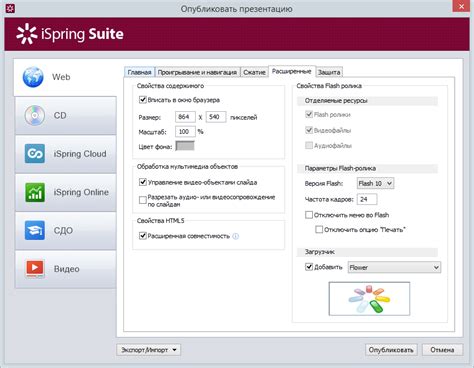The height and width of the screenshot is (368, 474).
Task: Toggle Вписать в окно браузера checkbox
Action: click(x=143, y=100)
